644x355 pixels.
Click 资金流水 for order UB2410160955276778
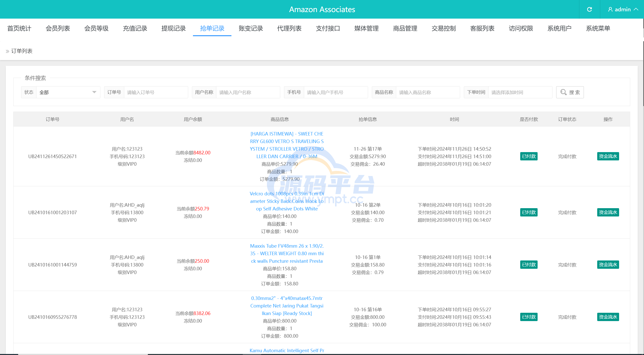coord(608,317)
